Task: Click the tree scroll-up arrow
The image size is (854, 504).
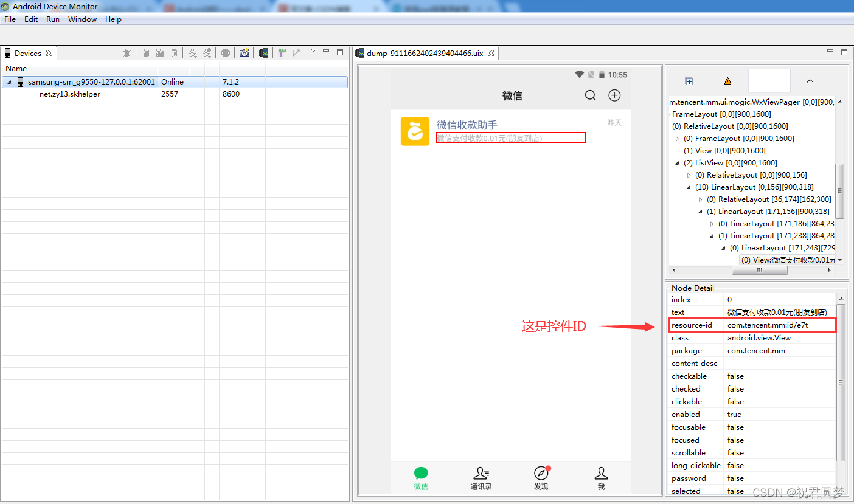Action: (840, 102)
